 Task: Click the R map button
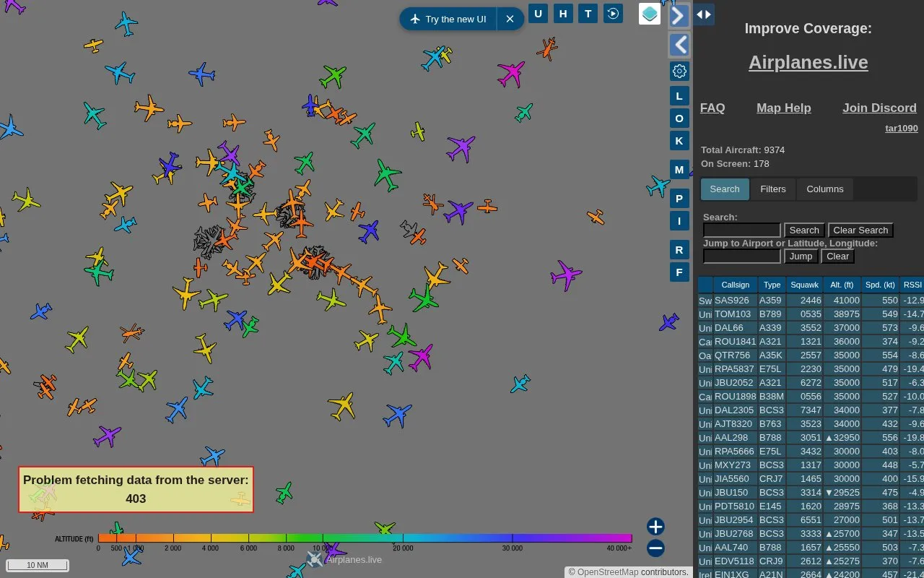click(x=679, y=250)
